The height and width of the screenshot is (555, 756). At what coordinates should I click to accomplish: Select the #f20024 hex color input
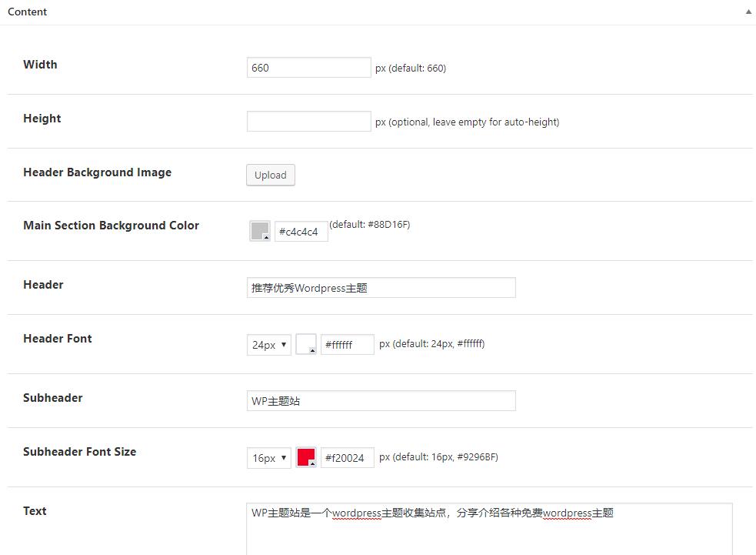346,457
